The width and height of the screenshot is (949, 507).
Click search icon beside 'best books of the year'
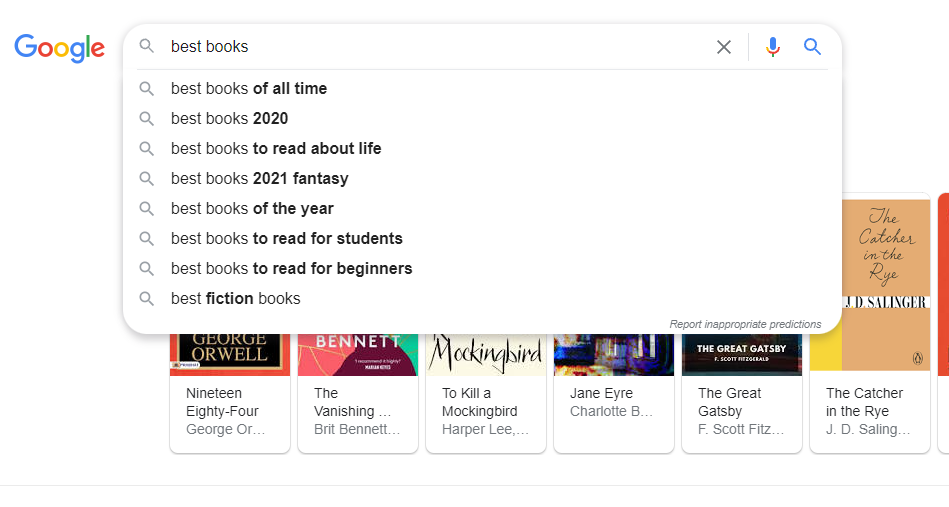coord(147,208)
